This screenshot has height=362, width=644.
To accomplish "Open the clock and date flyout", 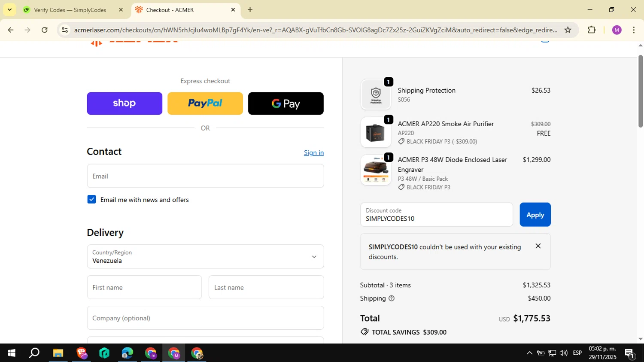I will click(x=602, y=353).
